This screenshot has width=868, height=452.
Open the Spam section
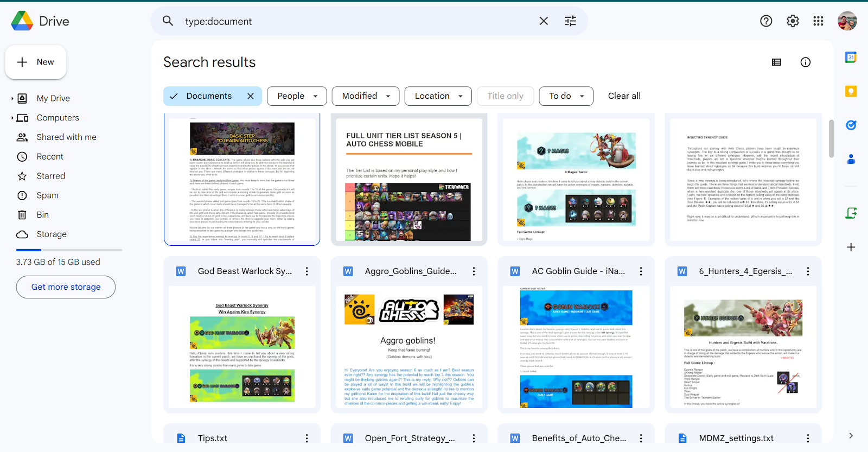(x=47, y=195)
